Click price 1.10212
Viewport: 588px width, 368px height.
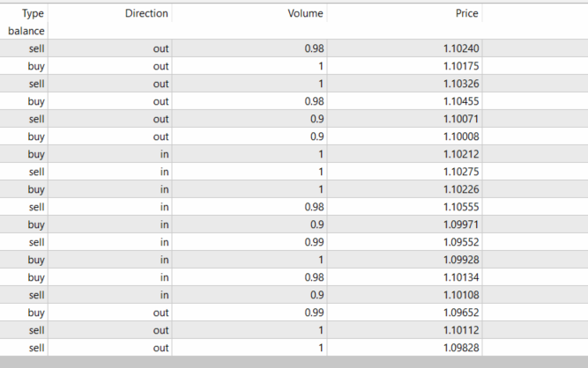[461, 154]
